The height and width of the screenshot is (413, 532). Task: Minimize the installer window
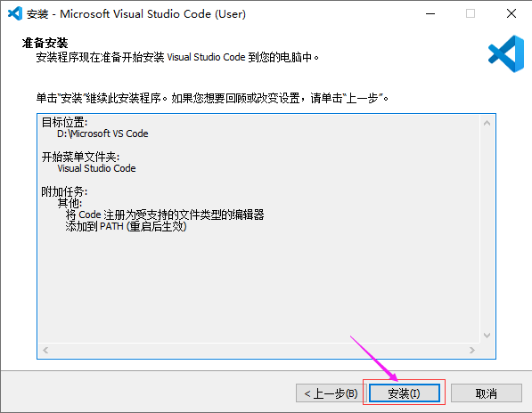point(430,13)
